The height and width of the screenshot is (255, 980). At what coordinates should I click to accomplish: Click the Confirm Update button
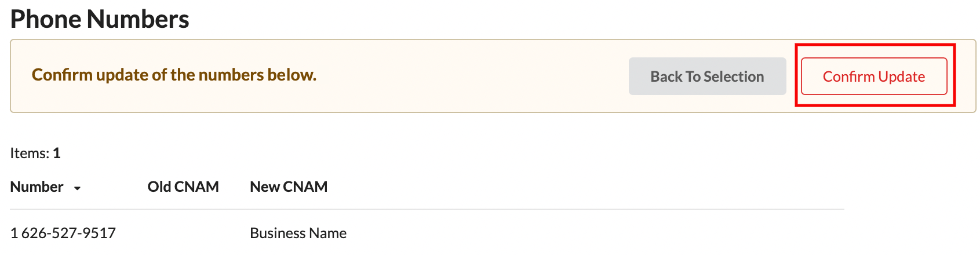click(874, 76)
